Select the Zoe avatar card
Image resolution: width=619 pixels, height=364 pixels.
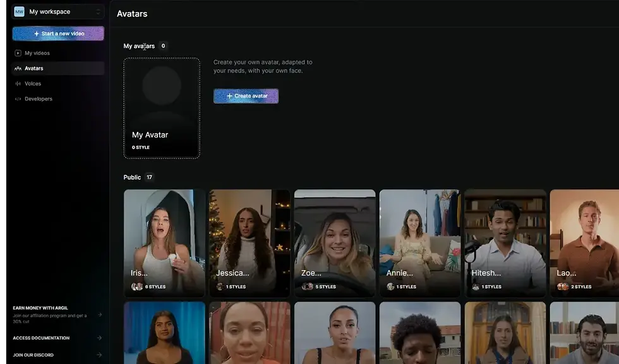(x=335, y=243)
